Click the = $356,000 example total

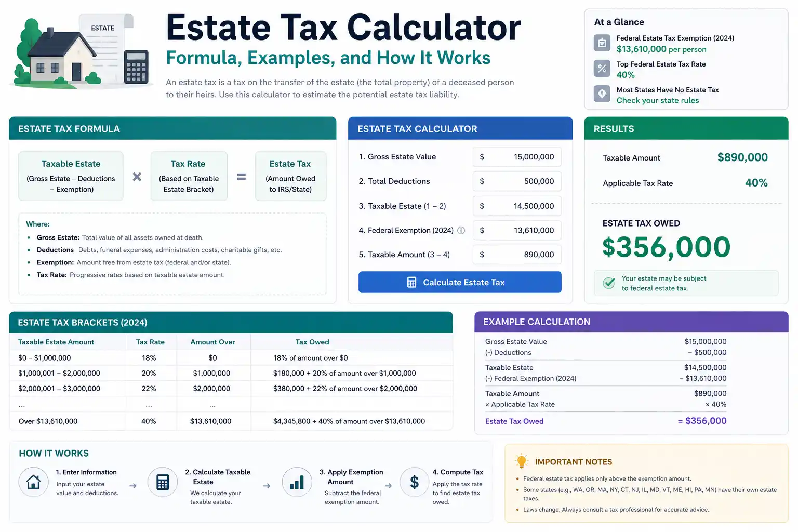point(702,421)
